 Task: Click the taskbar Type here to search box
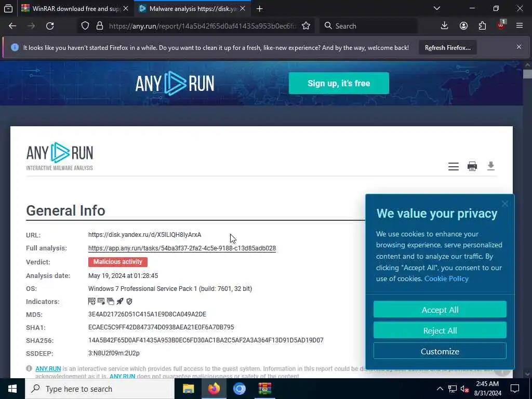[x=100, y=389]
